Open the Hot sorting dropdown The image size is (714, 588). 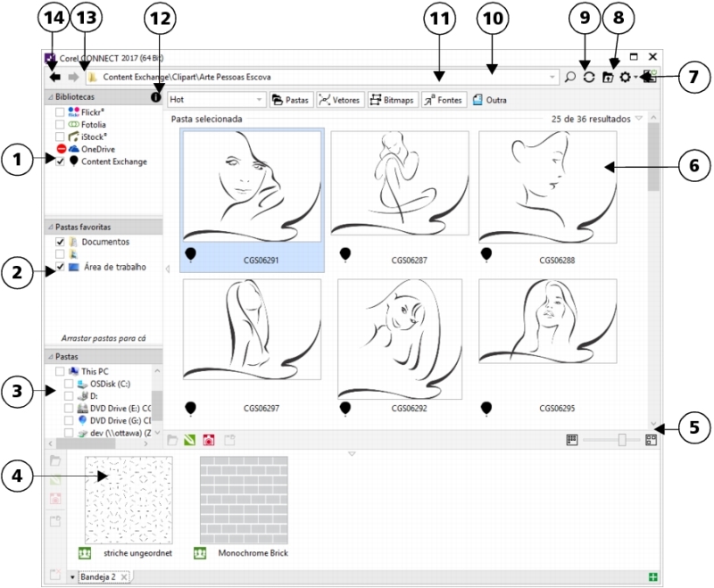(217, 100)
